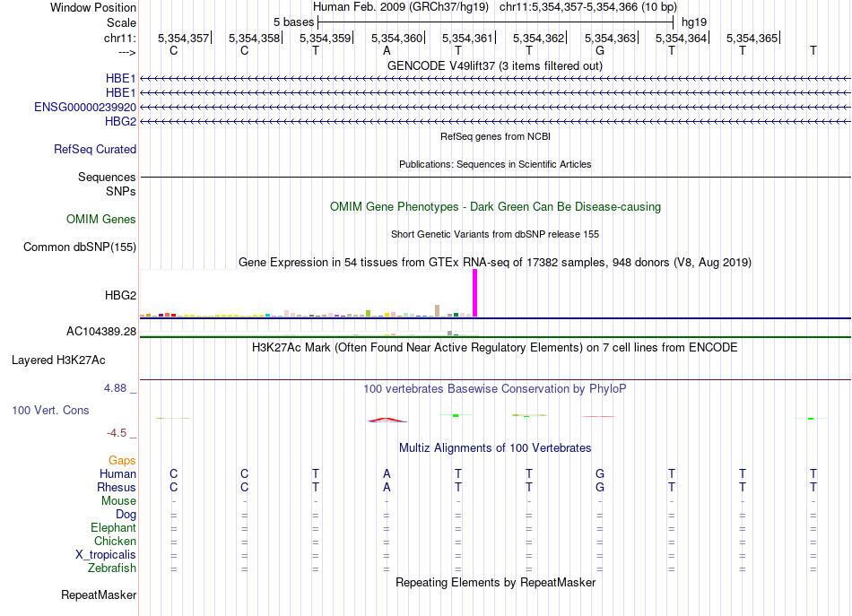Click base G in the top ruler sequence

(600, 50)
